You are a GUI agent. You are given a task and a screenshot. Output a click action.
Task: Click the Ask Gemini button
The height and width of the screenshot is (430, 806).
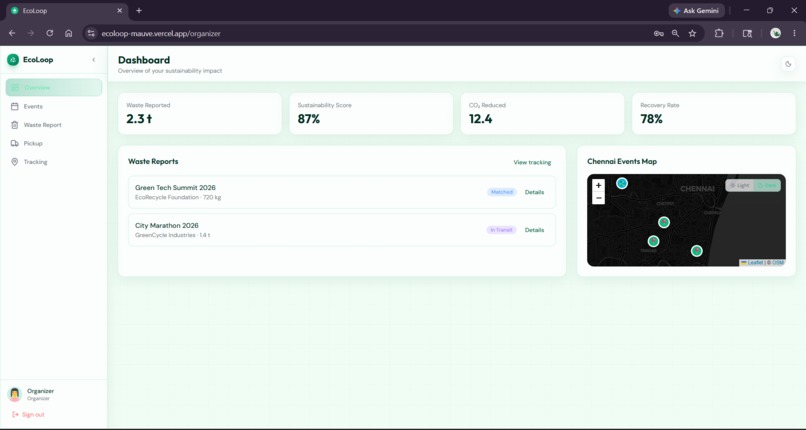pos(697,10)
